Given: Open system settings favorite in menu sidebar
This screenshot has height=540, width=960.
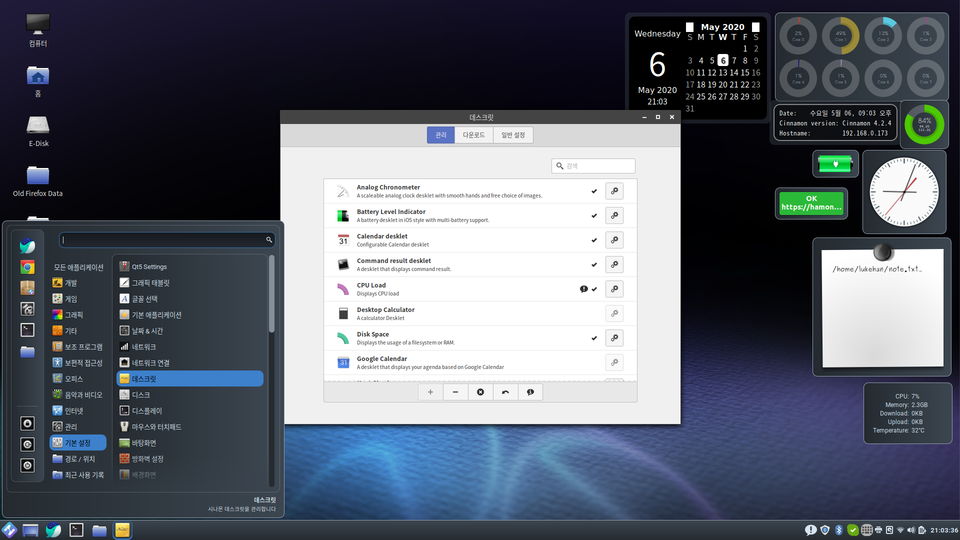Looking at the screenshot, I should (27, 309).
